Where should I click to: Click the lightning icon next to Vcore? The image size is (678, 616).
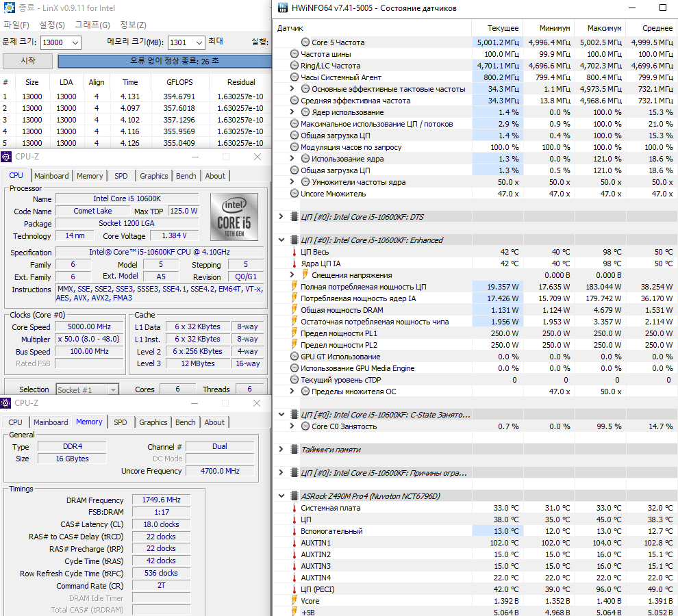coord(294,600)
